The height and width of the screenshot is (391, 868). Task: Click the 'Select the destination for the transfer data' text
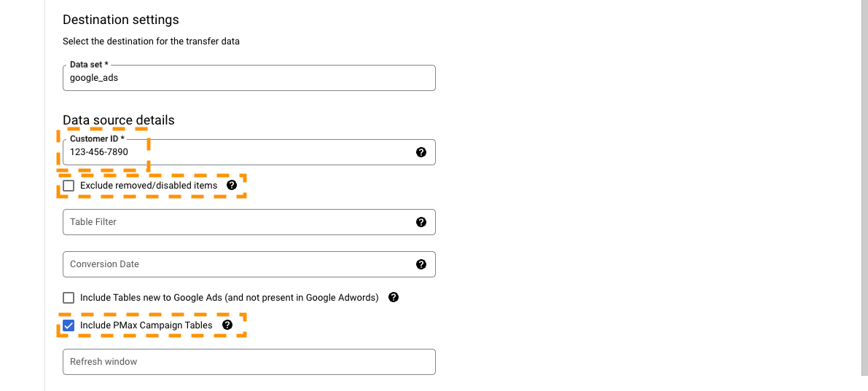(151, 42)
